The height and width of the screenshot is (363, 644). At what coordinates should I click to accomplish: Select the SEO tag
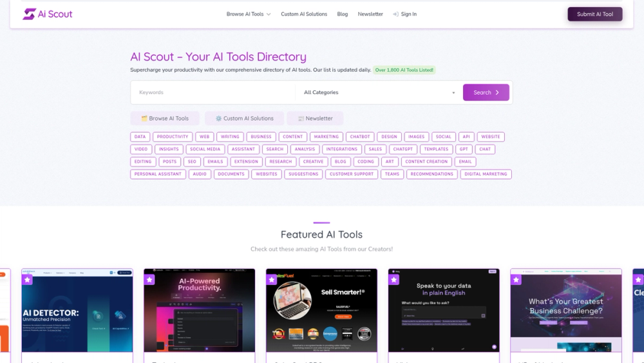click(x=192, y=162)
